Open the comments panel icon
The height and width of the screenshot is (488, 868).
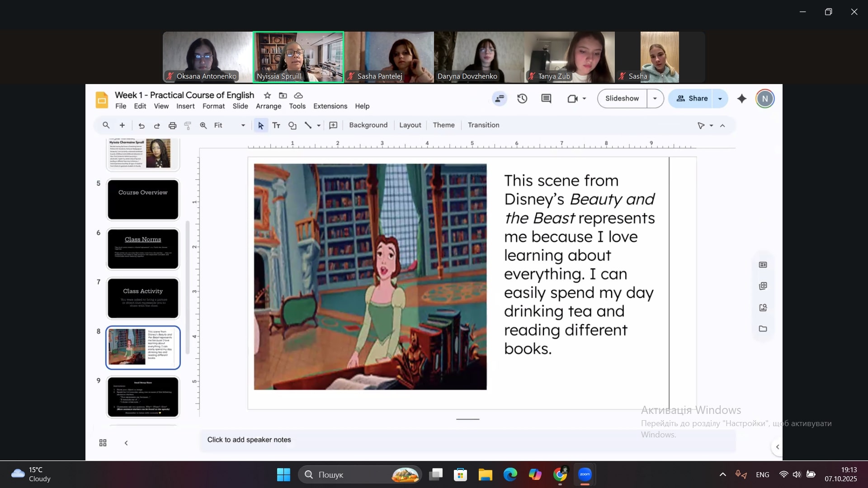click(546, 99)
